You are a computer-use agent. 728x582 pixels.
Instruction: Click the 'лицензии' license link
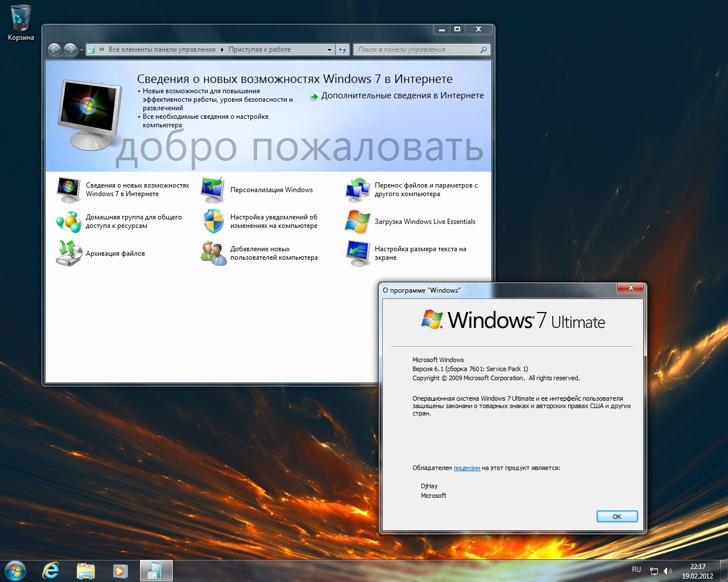(467, 468)
